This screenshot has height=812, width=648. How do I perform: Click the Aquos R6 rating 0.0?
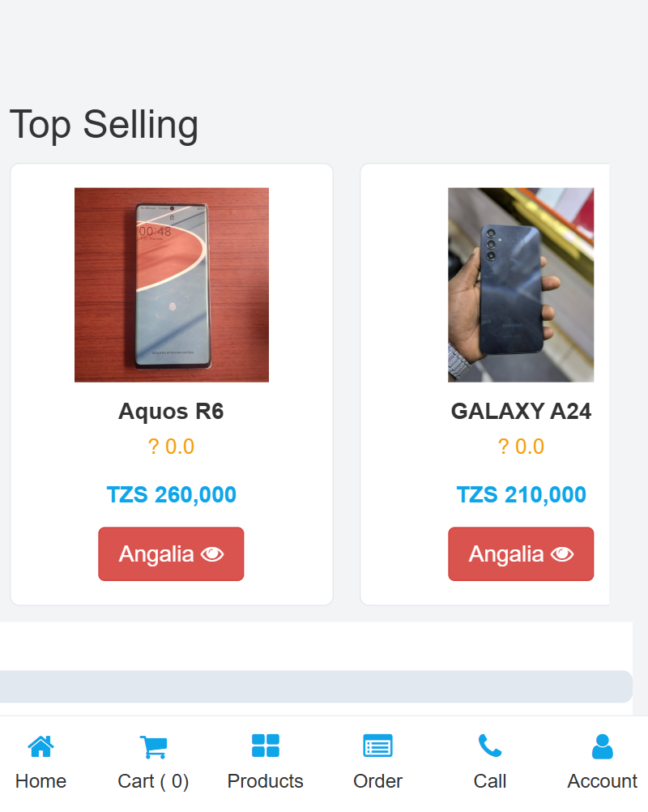(171, 447)
